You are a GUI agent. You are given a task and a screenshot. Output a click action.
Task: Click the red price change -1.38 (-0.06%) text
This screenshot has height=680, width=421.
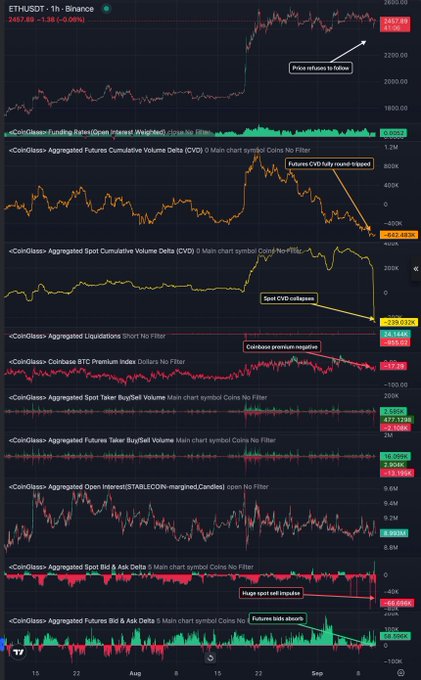click(61, 20)
